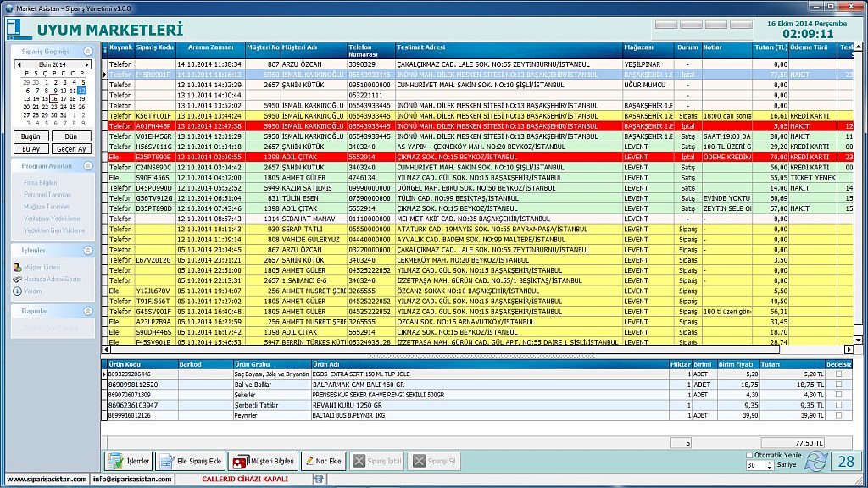Click the blue refresh arrows icon
The height and width of the screenshot is (488, 868).
815,461
